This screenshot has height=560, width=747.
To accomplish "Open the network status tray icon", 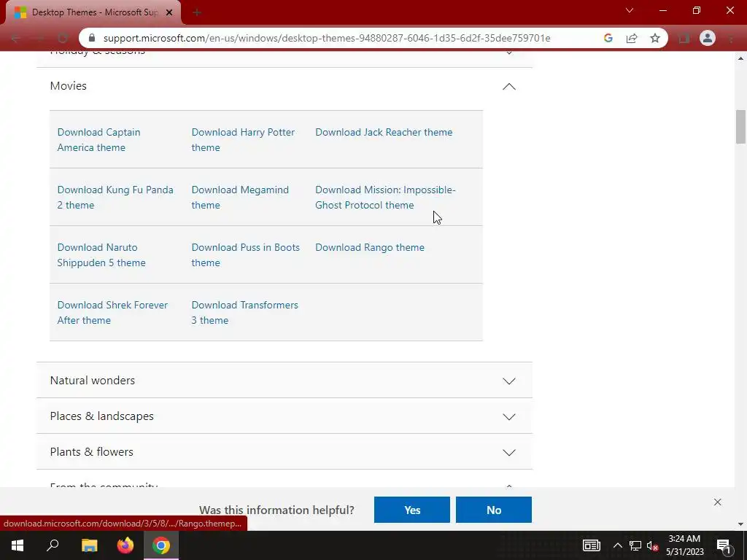I will click(635, 545).
